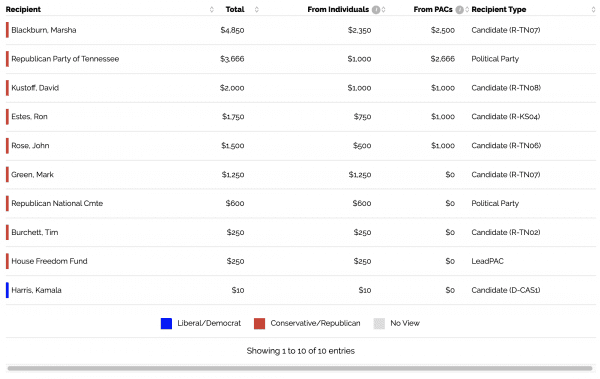Image resolution: width=600 pixels, height=379 pixels.
Task: Click the Liberal/Democrat blue legend swatch
Action: point(166,323)
